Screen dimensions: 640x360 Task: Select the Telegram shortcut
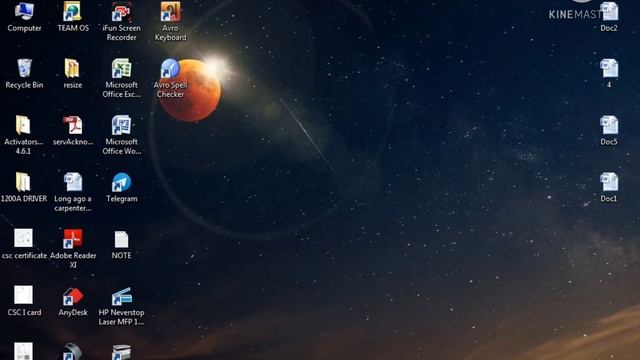pyautogui.click(x=122, y=187)
